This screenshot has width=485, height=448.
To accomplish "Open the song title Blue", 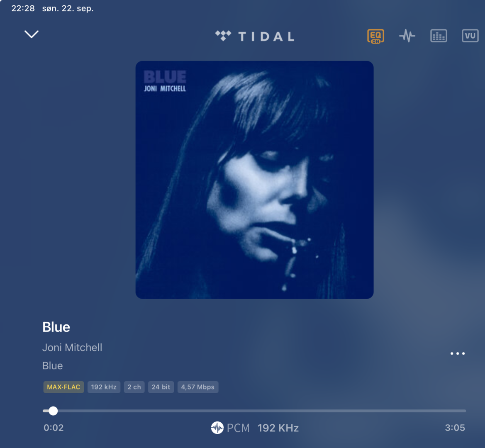I will [x=56, y=327].
